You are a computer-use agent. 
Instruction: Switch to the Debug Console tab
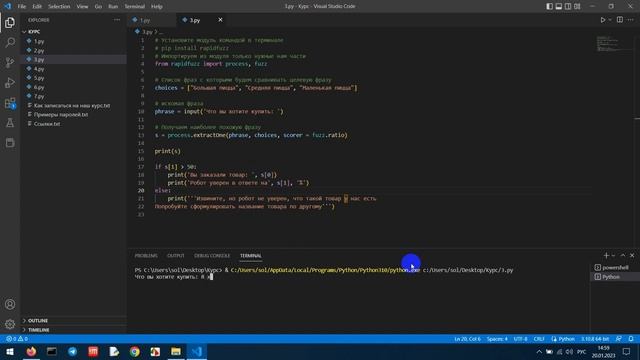212,256
